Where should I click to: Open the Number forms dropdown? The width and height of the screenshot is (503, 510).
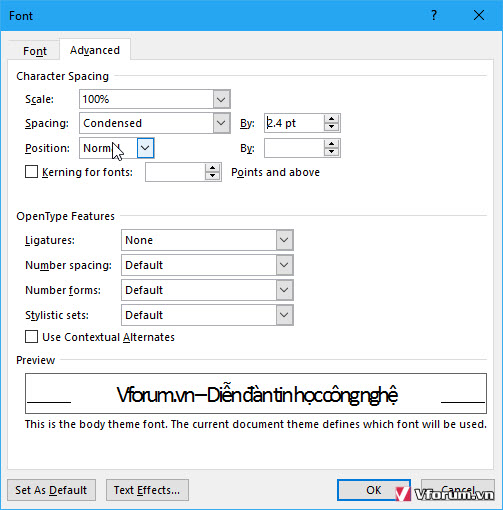207,290
